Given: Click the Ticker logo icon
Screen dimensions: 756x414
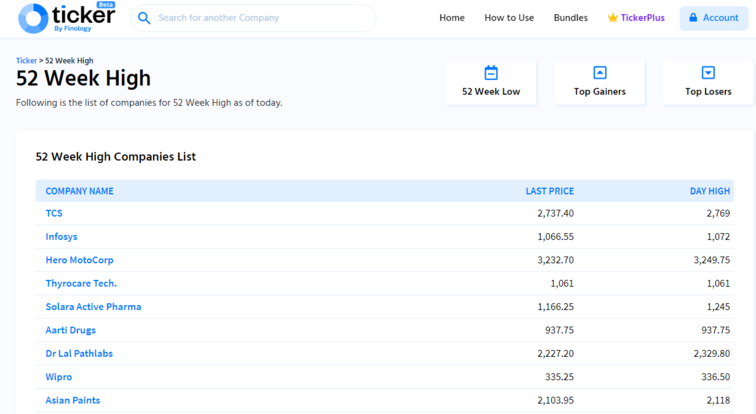Looking at the screenshot, I should 33,18.
